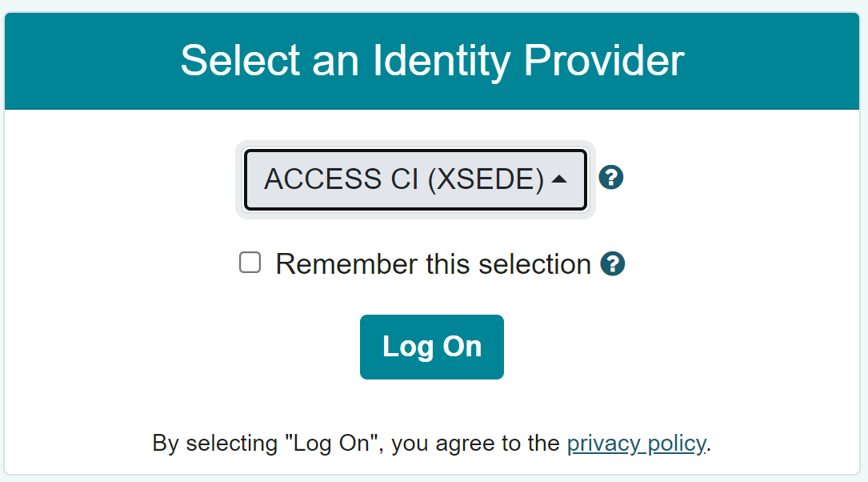The width and height of the screenshot is (868, 482).
Task: Click the Select an Identity Provider header
Action: pos(434,60)
